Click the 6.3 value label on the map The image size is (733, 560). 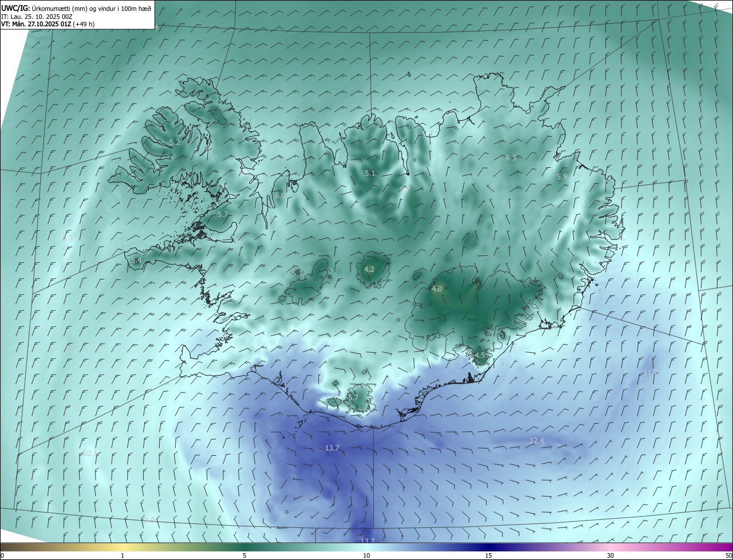coord(511,157)
